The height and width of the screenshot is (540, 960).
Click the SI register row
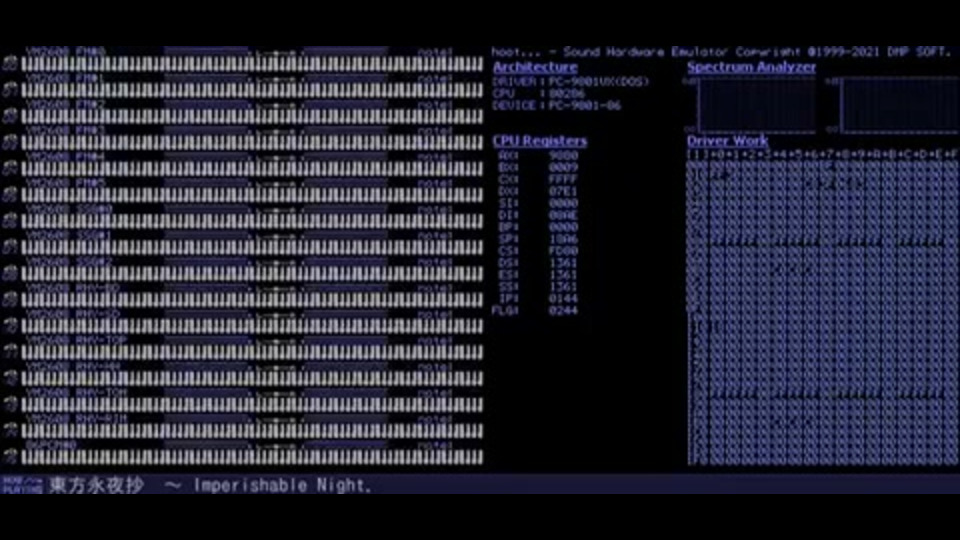pyautogui.click(x=538, y=203)
